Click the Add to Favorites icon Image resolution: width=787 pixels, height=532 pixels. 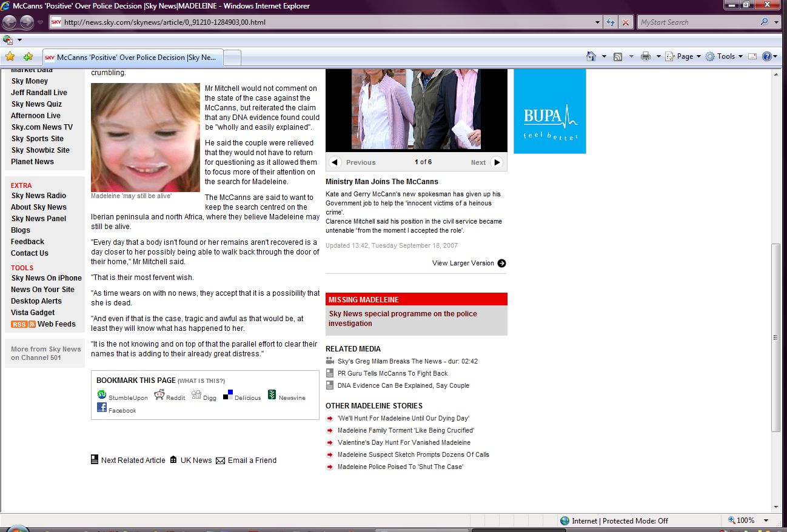click(x=28, y=57)
